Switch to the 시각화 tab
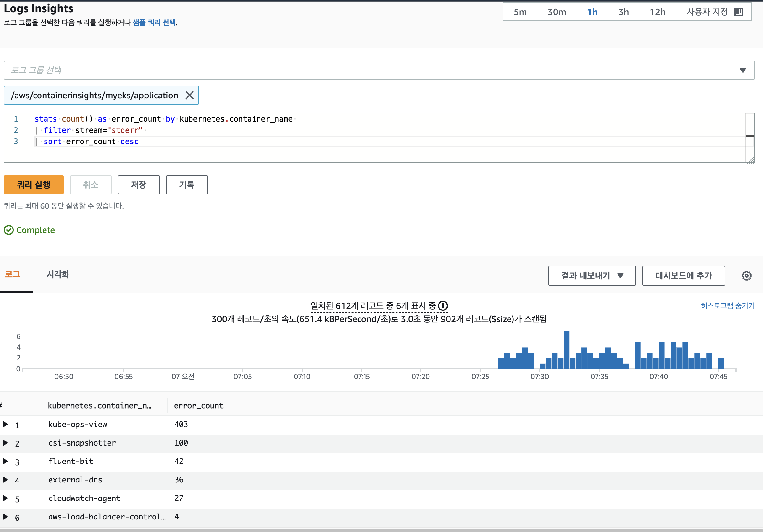The height and width of the screenshot is (532, 763). coord(58,274)
